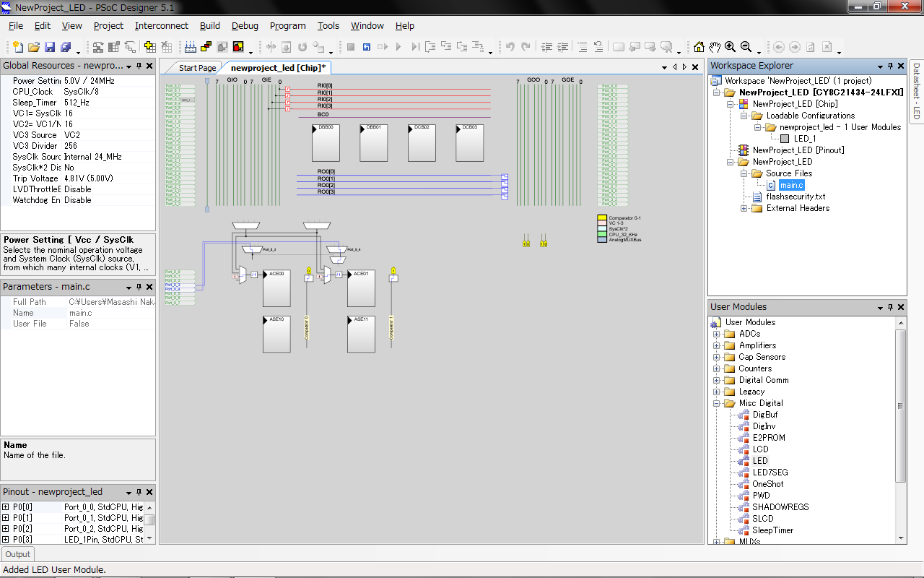Switch to the Start Page tab
Image resolution: width=924 pixels, height=578 pixels.
pyautogui.click(x=197, y=68)
